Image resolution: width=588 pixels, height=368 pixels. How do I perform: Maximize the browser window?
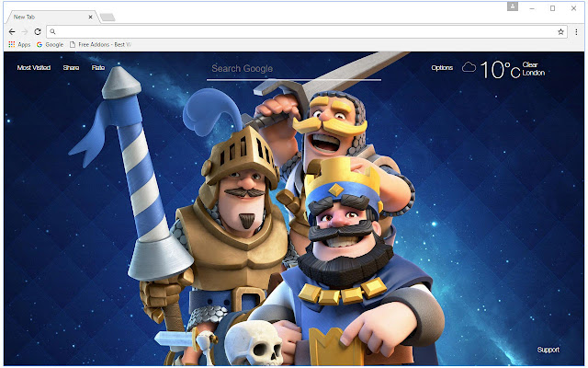pos(552,8)
